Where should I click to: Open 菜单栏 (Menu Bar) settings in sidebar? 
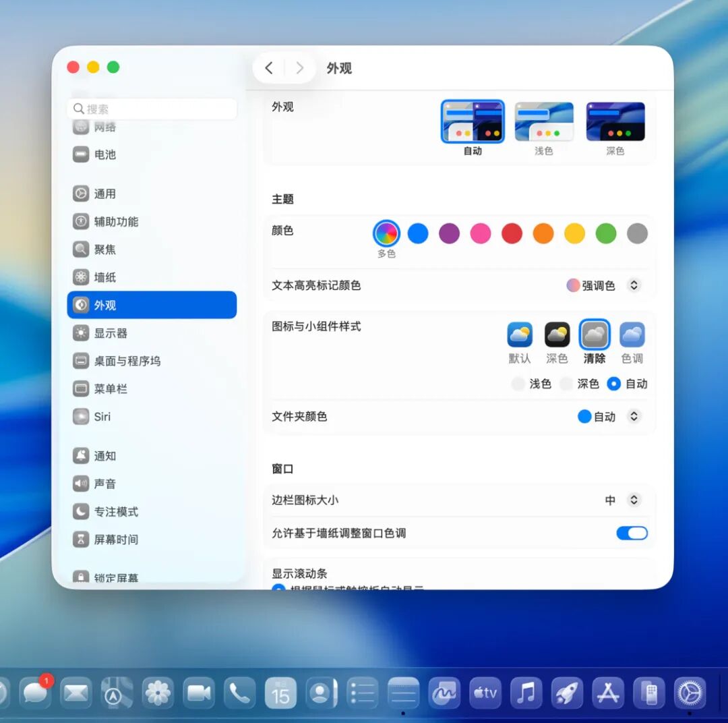[152, 389]
